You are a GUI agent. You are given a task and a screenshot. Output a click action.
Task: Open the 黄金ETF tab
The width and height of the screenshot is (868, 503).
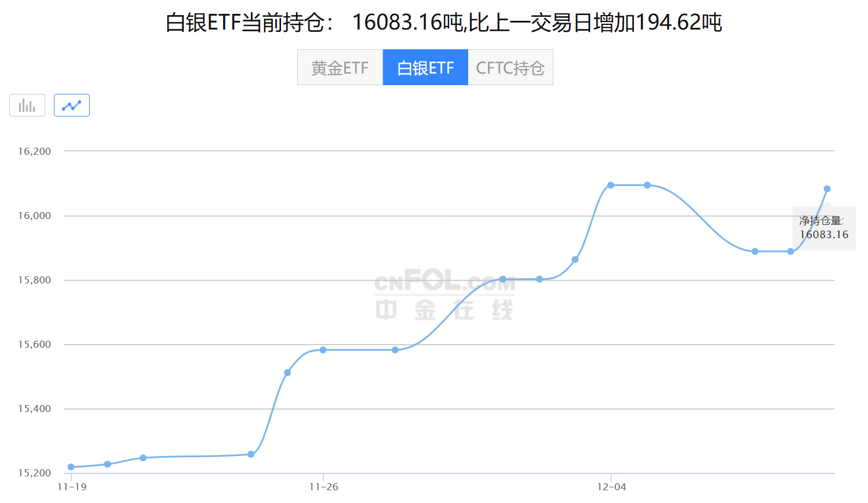coord(340,68)
